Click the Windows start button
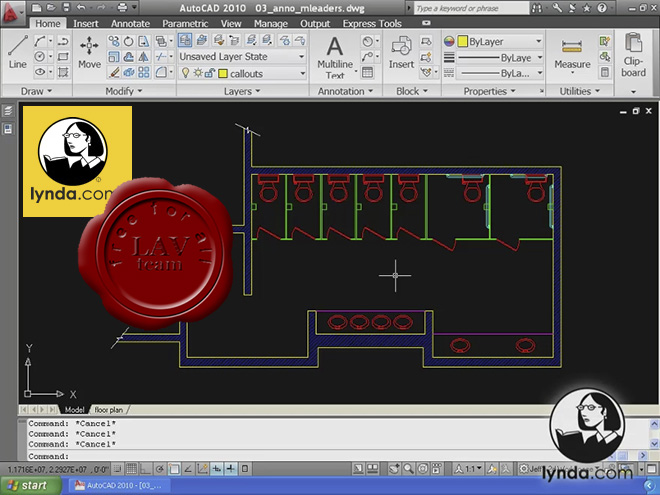The width and height of the screenshot is (660, 495). click(31, 486)
